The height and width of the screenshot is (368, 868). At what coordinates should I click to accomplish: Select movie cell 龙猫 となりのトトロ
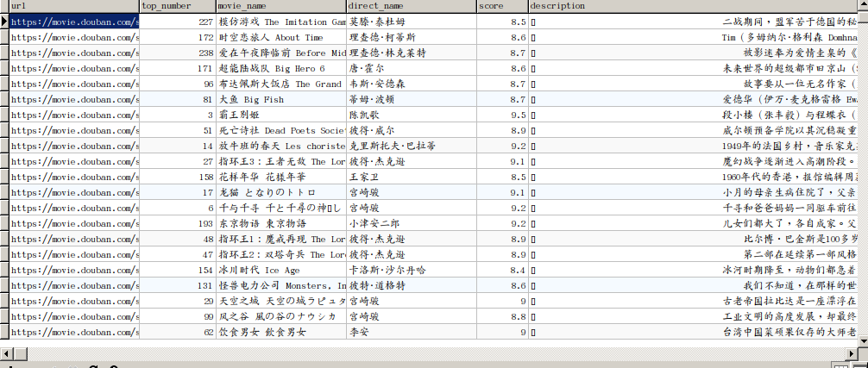[281, 192]
